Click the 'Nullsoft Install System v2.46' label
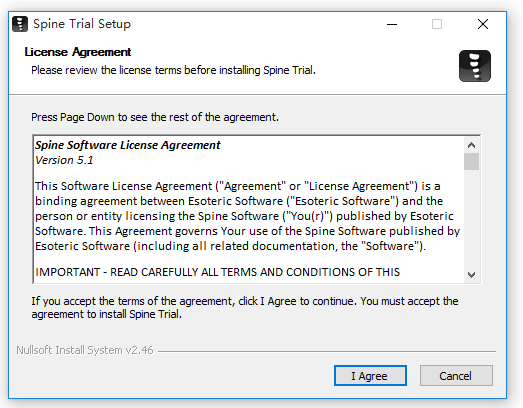This screenshot has height=408, width=523. [85, 350]
